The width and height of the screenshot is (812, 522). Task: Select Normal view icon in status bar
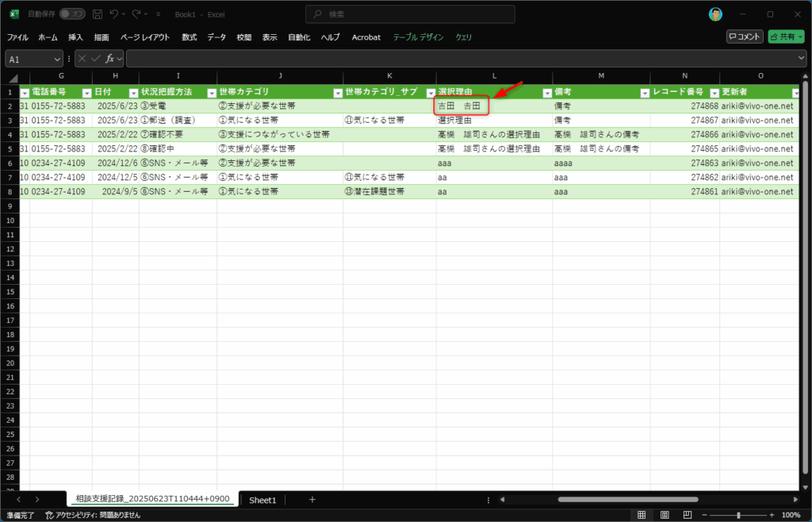point(641,515)
